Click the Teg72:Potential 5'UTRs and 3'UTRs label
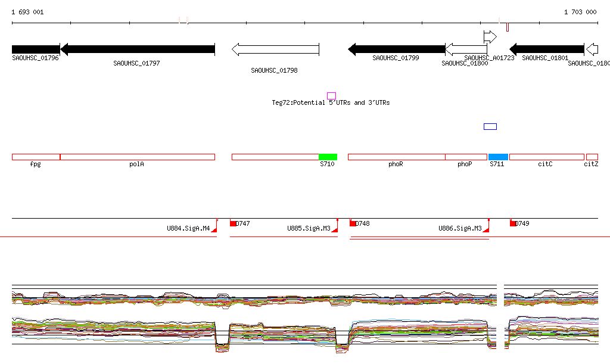This screenshot has height=364, width=610. tap(331, 102)
